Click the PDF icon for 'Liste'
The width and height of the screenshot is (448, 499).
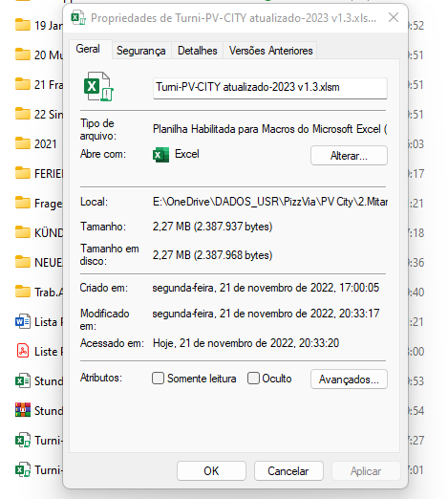coord(23,351)
